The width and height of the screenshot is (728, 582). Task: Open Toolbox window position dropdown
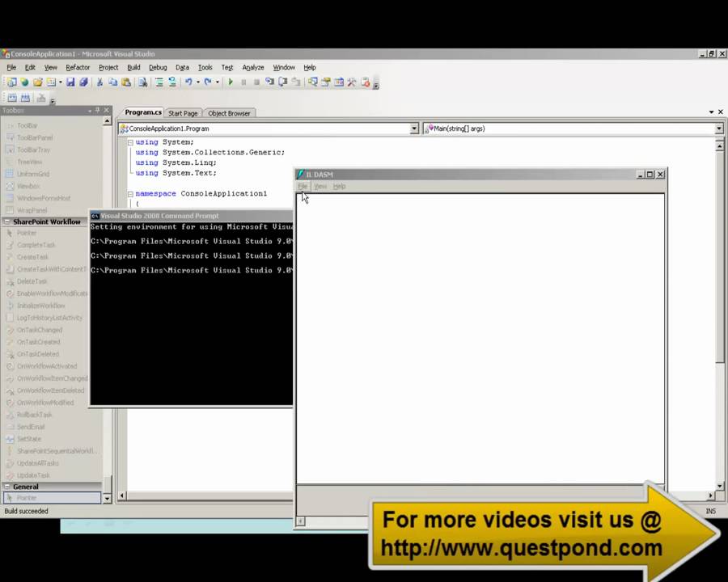pos(90,111)
